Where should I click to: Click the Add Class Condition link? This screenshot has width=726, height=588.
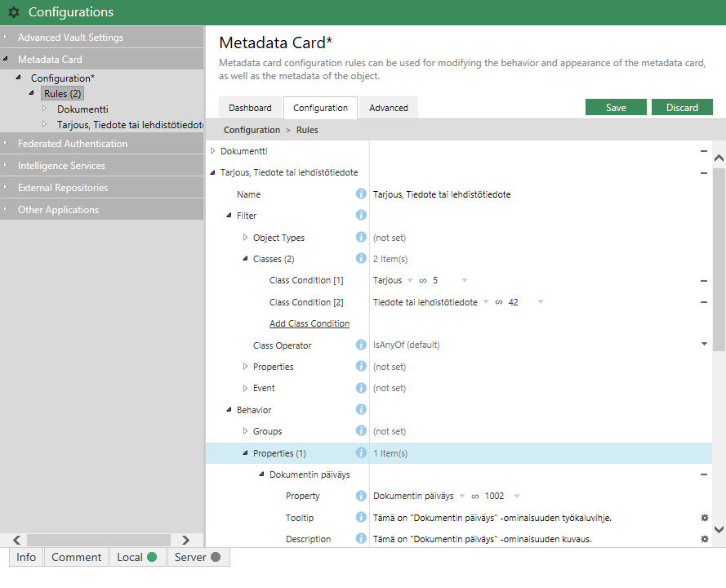pos(310,324)
